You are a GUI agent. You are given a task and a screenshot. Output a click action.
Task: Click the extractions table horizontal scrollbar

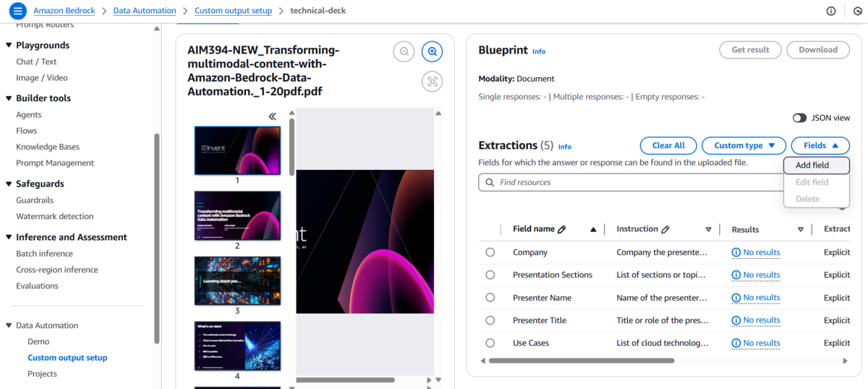(582, 360)
